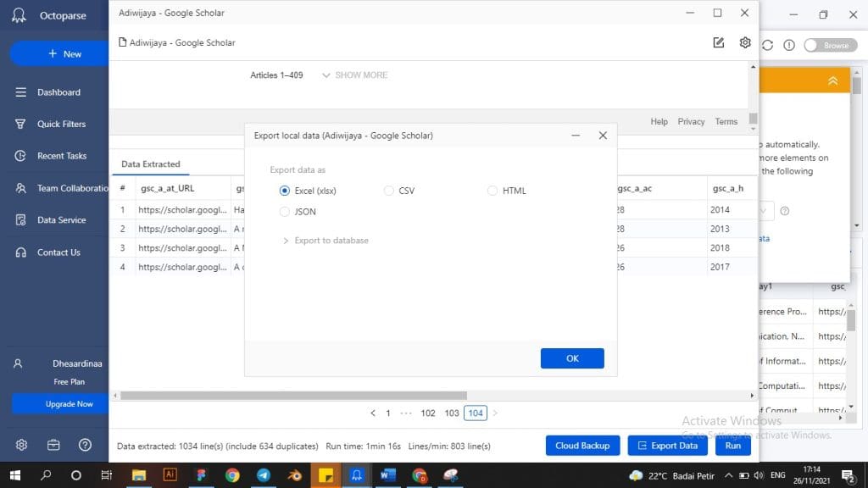Collapse the orange tips panel
The width and height of the screenshot is (868, 488).
pyautogui.click(x=832, y=80)
